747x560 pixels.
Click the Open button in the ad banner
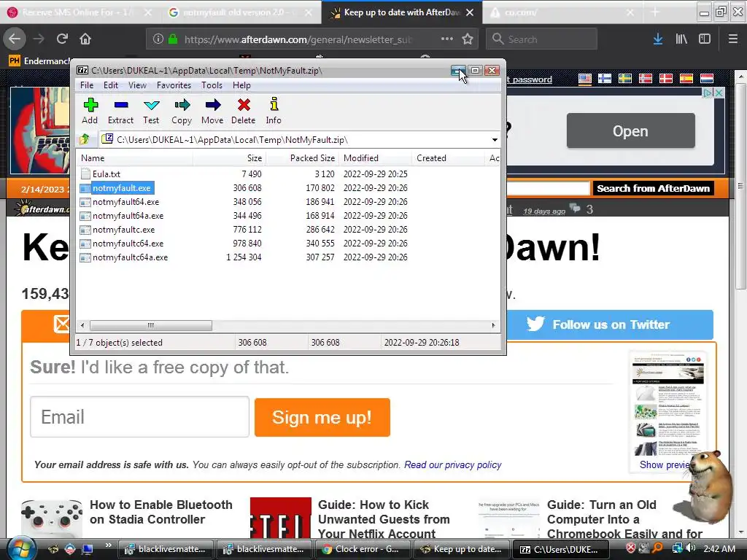(631, 131)
